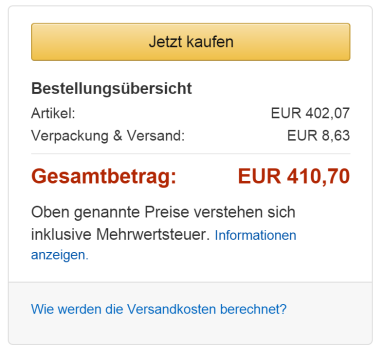Viewport: 384px width, 360px height.
Task: Click the Oben genannte Preise verstehen sich text
Action: (163, 212)
